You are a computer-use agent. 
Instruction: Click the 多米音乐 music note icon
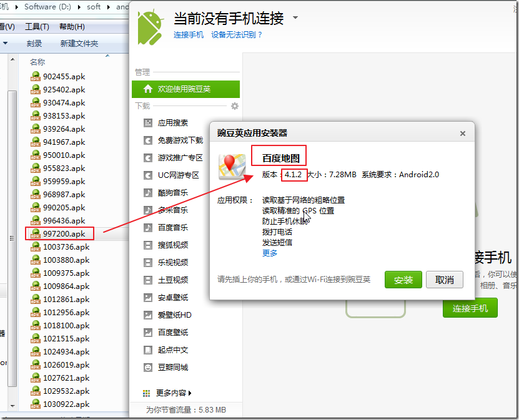coord(148,210)
